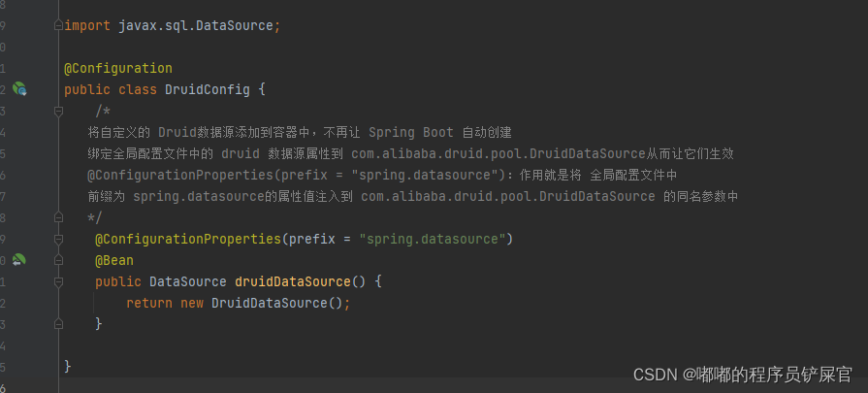Click the druidDataSource method name
Image resolution: width=868 pixels, height=393 pixels.
(x=292, y=281)
